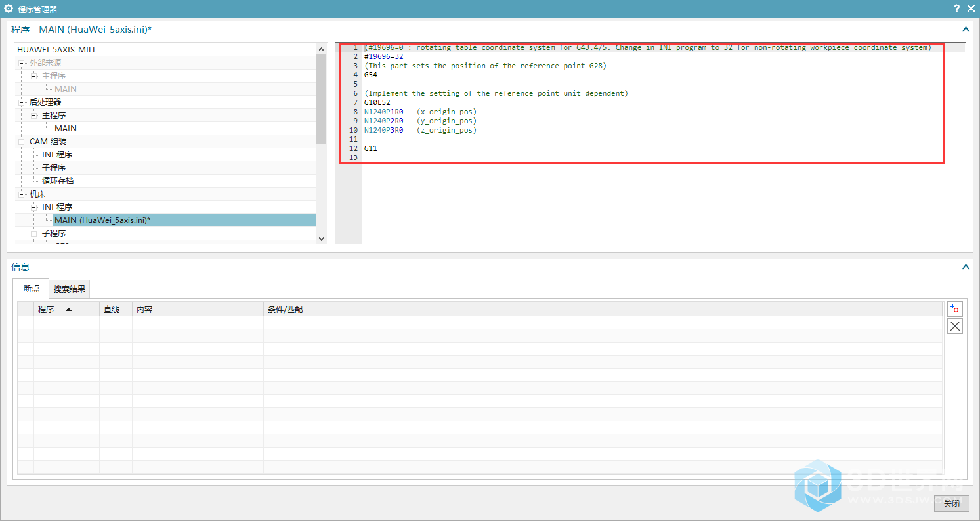Sort by the 程序 column header
This screenshot has width=980, height=521.
pyautogui.click(x=66, y=310)
